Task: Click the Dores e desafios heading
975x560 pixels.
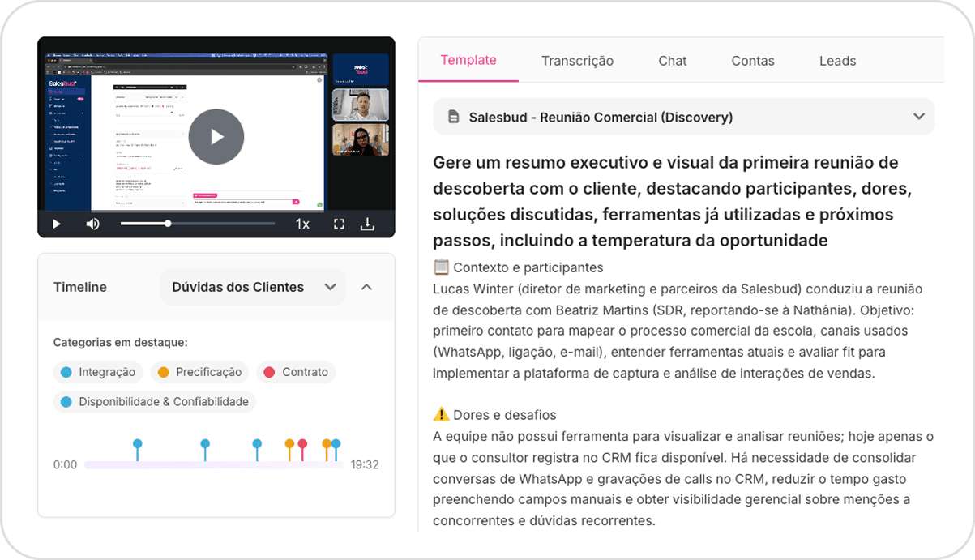Action: coord(505,415)
